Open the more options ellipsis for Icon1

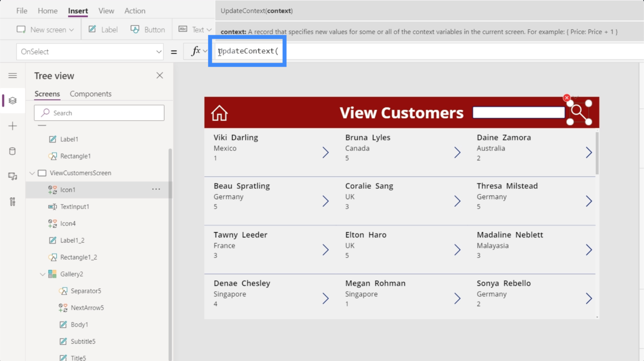coord(156,189)
